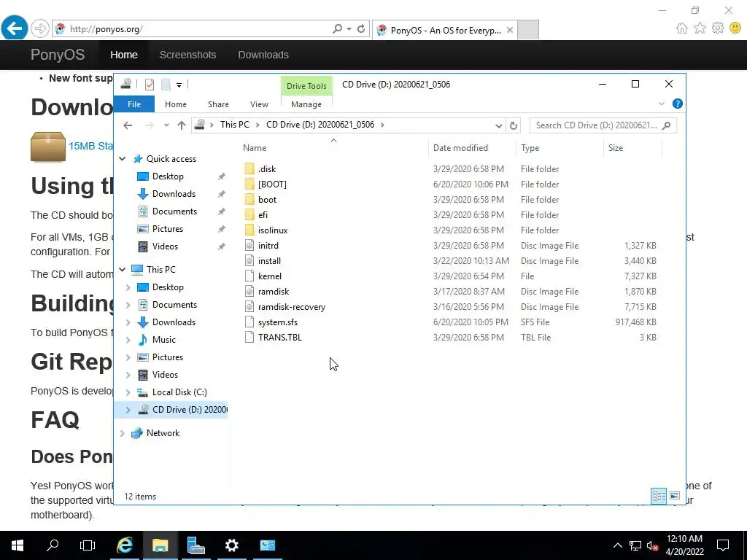Open a new browser tab

(528, 29)
